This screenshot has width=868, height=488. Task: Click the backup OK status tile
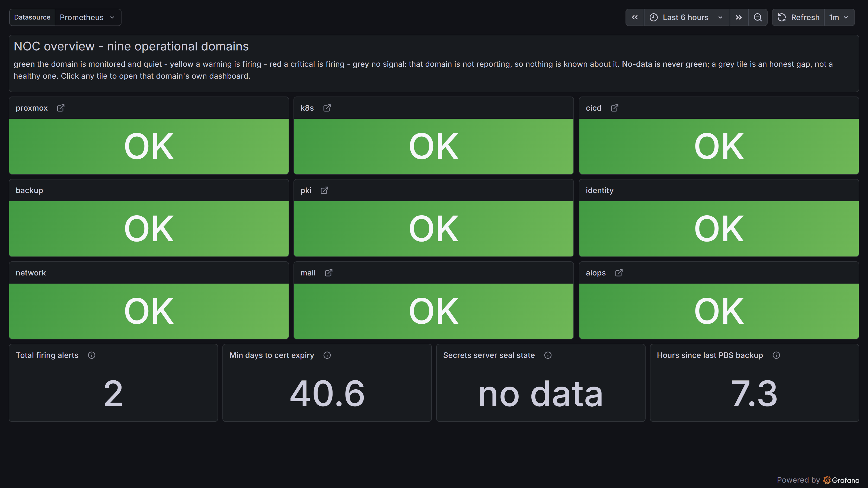[149, 229]
